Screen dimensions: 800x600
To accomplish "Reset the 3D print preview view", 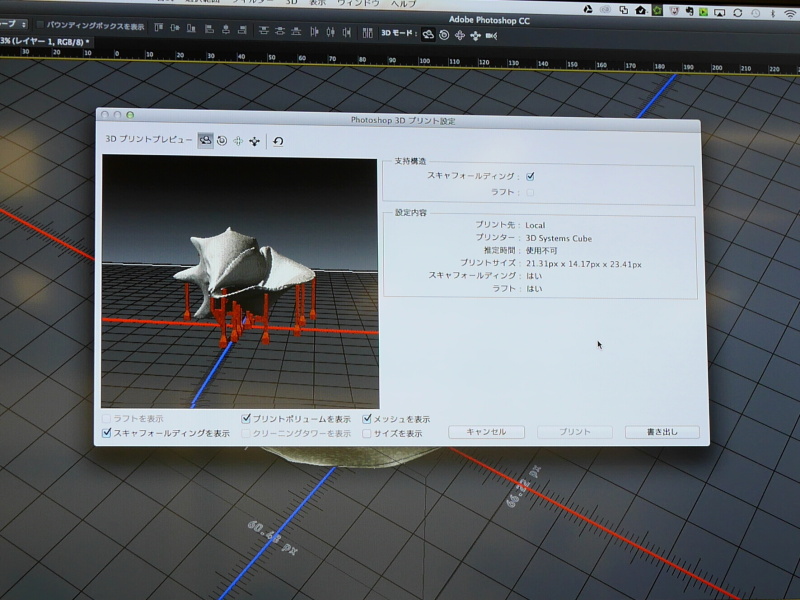I will click(x=278, y=141).
